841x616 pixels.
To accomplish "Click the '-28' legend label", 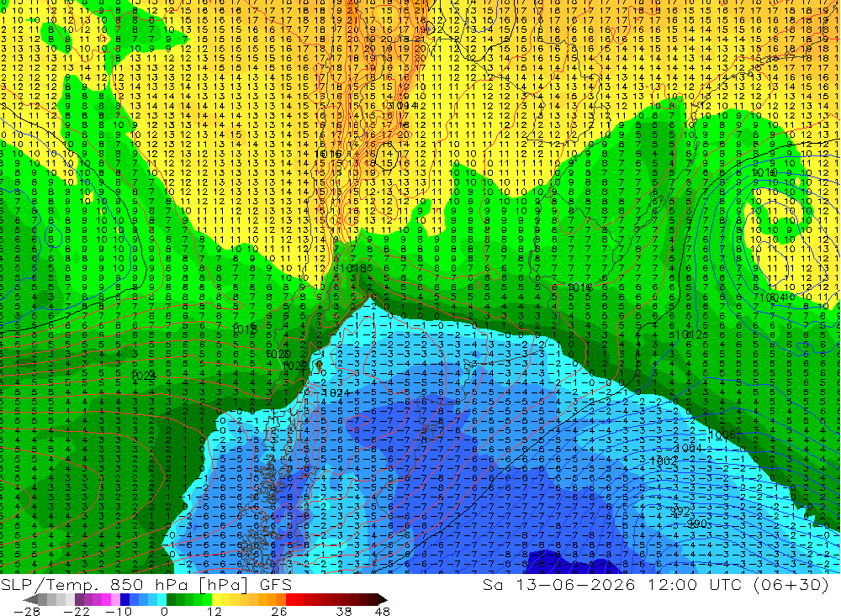I will coord(27,611).
